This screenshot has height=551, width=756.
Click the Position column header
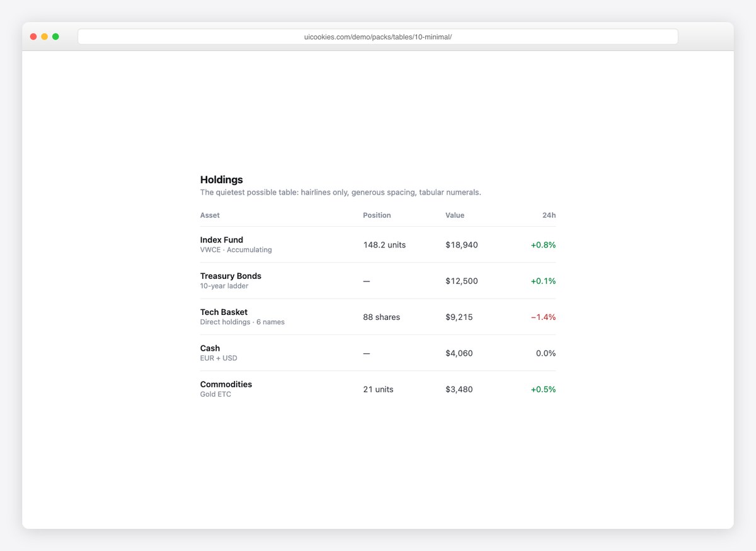pyautogui.click(x=377, y=215)
